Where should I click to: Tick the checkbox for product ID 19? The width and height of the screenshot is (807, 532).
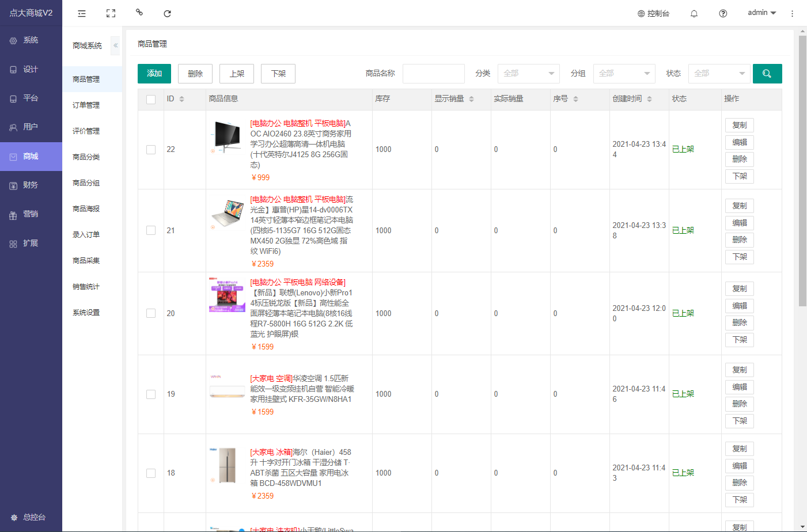[151, 394]
